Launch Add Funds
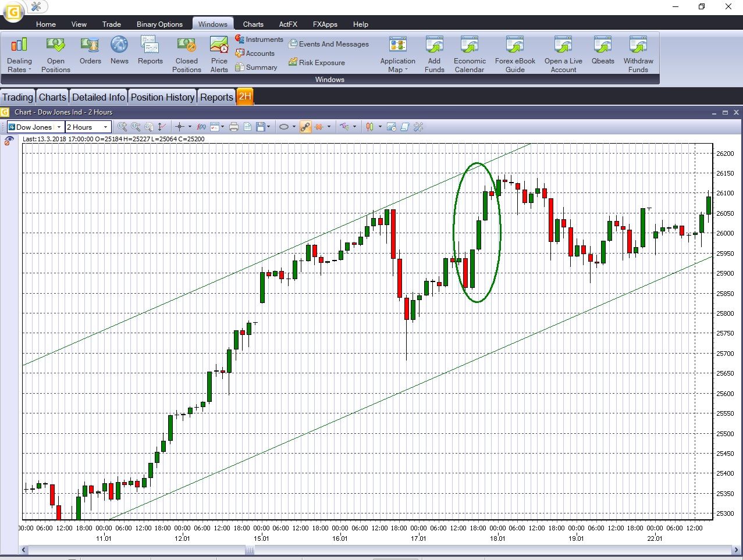The image size is (743, 560). [435, 54]
